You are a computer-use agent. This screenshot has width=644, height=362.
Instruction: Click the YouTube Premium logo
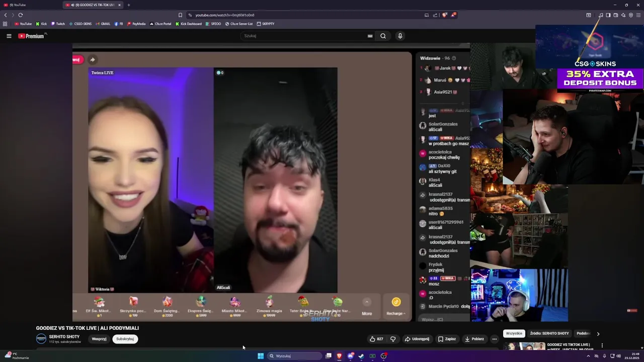click(31, 36)
